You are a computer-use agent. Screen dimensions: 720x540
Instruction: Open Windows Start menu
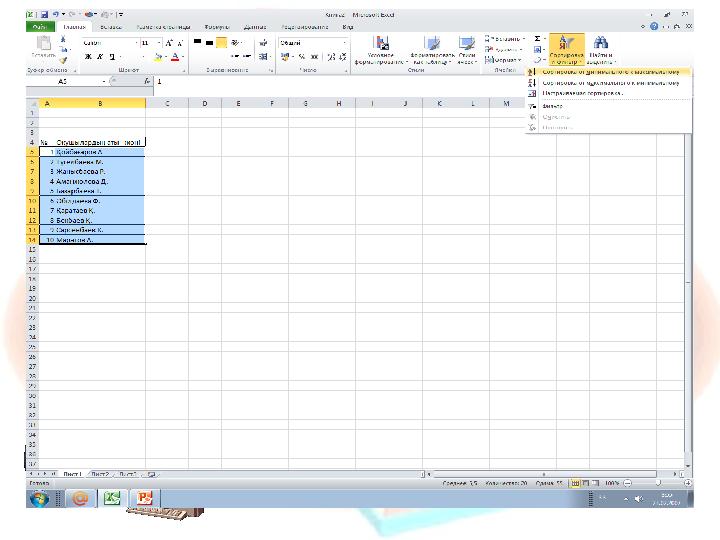pos(39,498)
